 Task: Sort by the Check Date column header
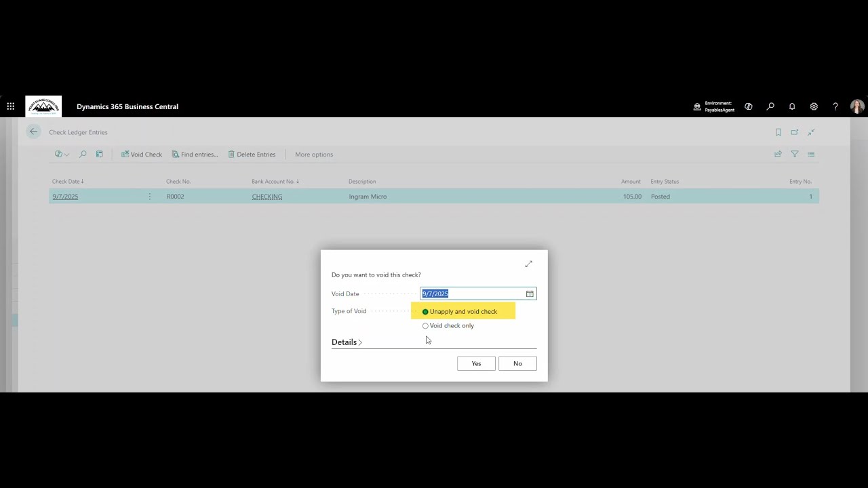tap(68, 182)
